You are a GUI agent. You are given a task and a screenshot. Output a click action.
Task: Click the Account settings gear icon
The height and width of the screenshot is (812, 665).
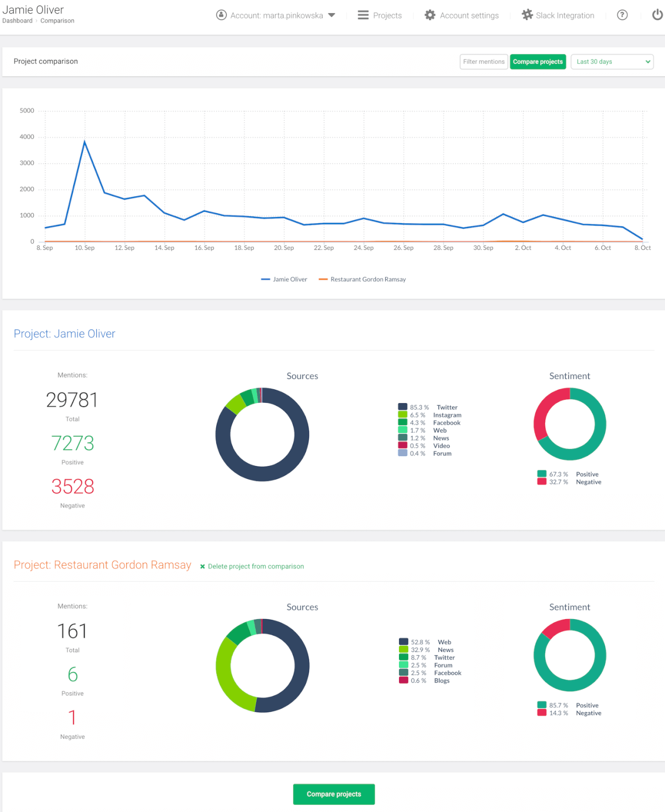coord(430,15)
